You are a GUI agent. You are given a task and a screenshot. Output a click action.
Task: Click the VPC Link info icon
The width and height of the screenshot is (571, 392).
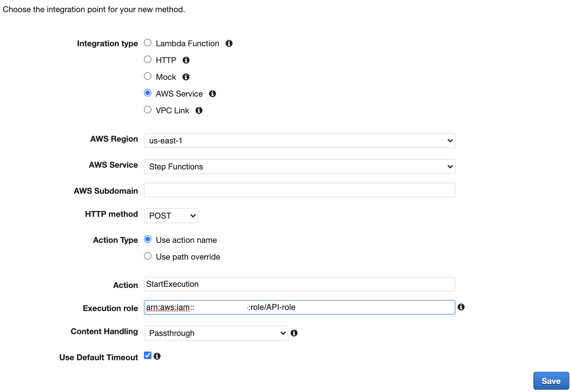(199, 110)
